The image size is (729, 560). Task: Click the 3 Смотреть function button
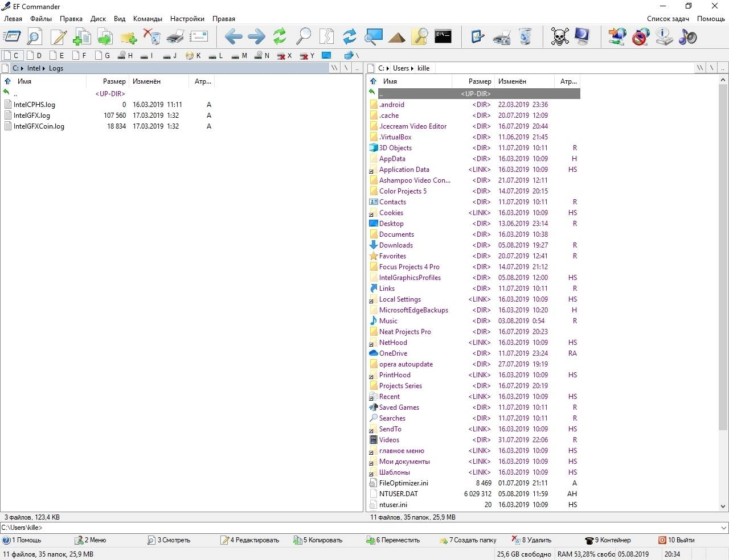(169, 540)
